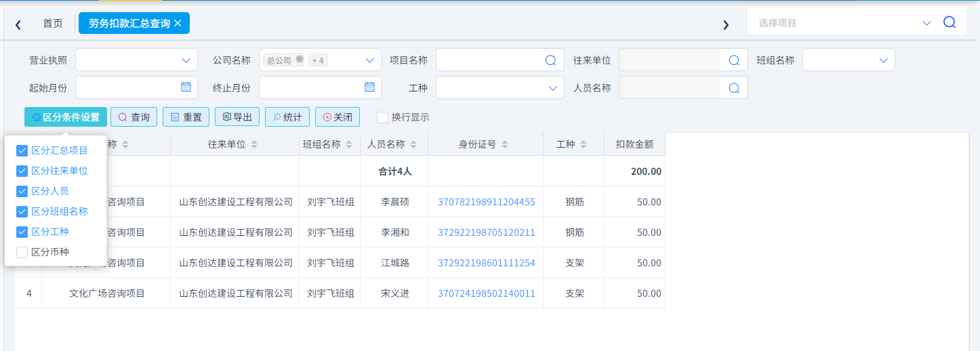Open the 终止月份 calendar icon
Viewport: 980px width, 351px height.
(x=369, y=87)
